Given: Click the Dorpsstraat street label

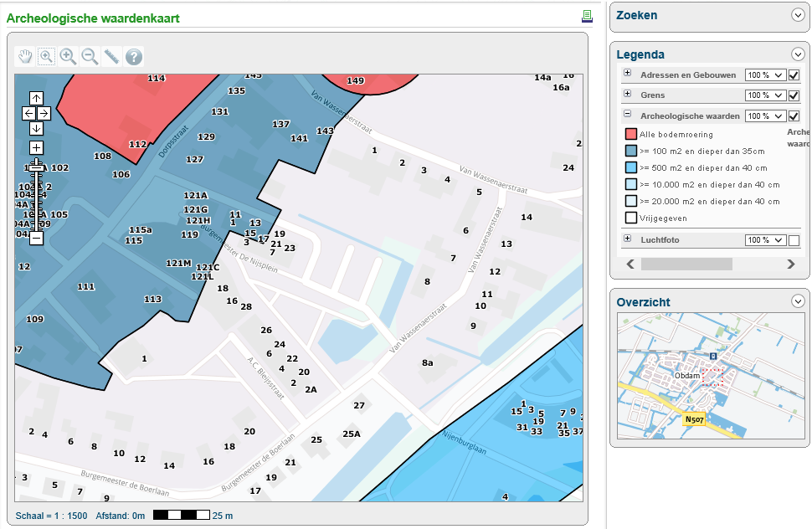Looking at the screenshot, I should pos(173,141).
